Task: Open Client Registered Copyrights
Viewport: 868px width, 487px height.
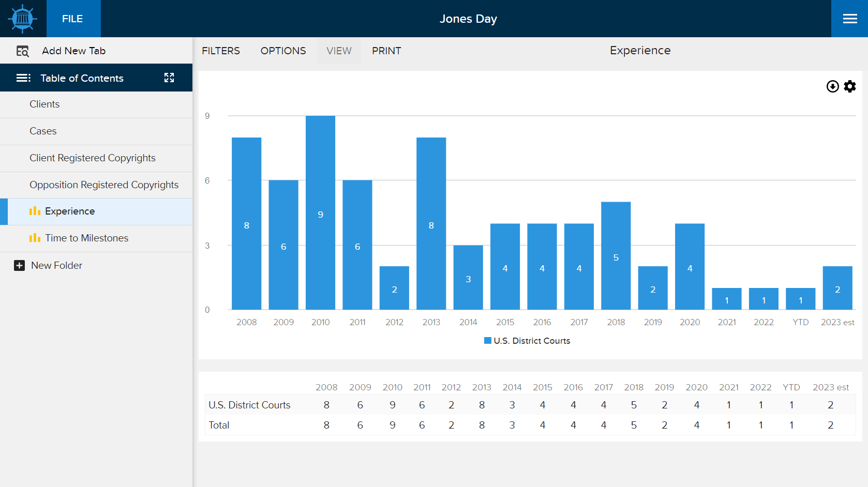Action: 96,158
